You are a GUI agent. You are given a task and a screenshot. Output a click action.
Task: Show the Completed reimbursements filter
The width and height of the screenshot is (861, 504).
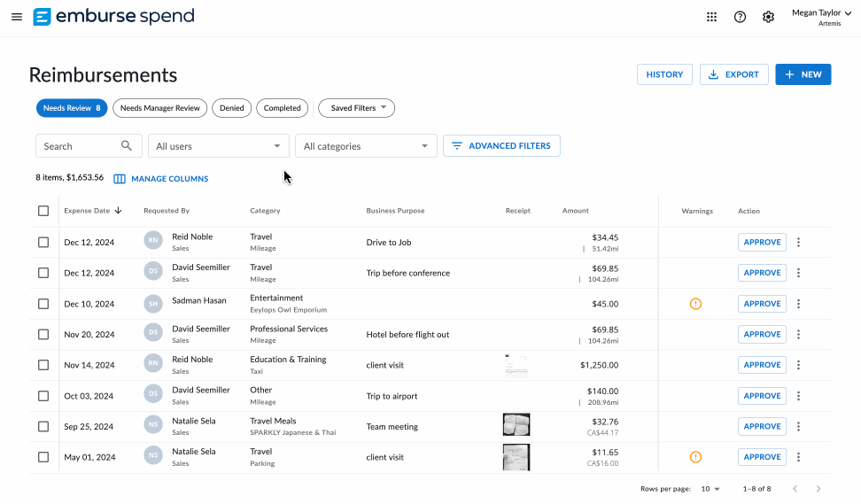click(x=282, y=108)
